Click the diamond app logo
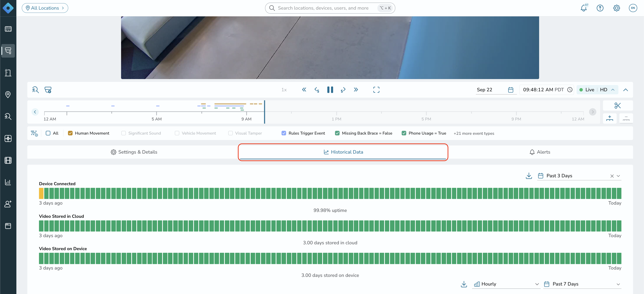Viewport: 644px width, 294px height. (8, 8)
